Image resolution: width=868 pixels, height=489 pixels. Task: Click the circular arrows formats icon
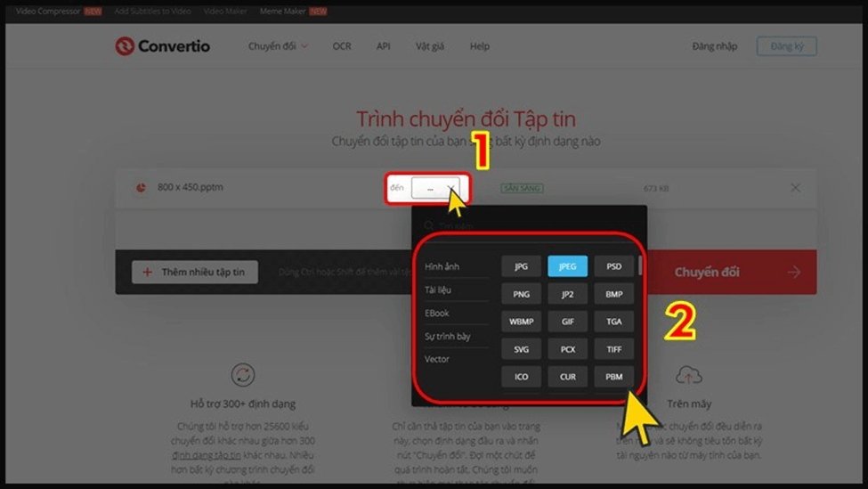pyautogui.click(x=243, y=375)
